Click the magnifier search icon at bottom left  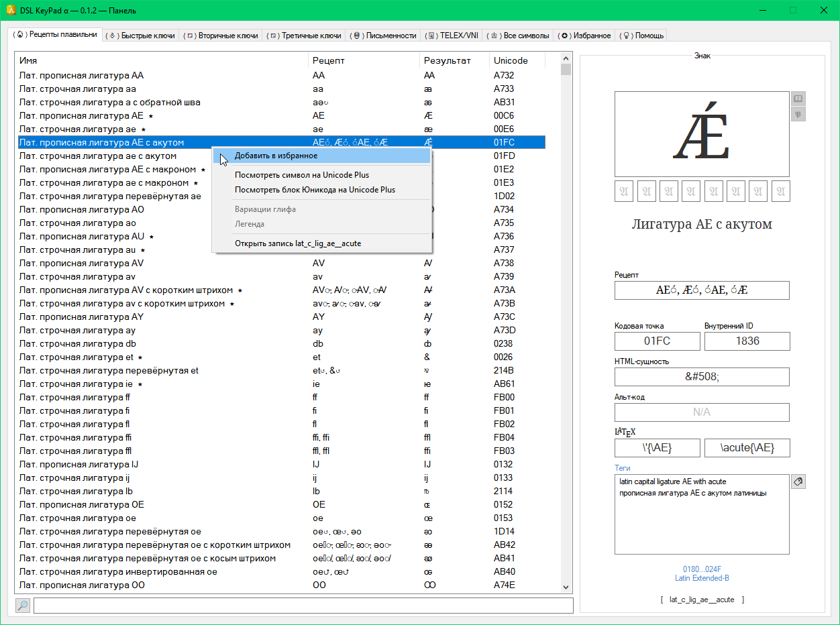click(x=23, y=606)
